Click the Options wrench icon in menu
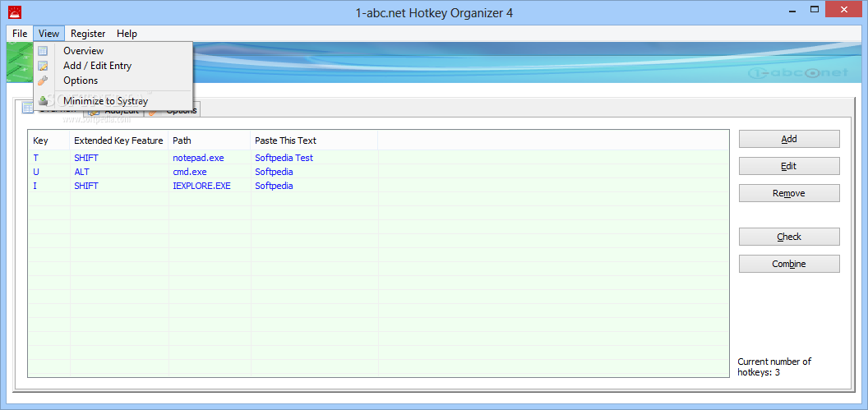The width and height of the screenshot is (868, 410). coord(43,81)
